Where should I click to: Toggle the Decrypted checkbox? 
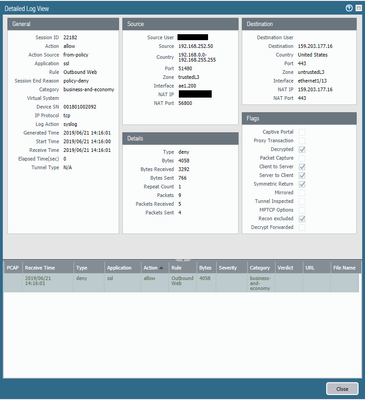302,149
